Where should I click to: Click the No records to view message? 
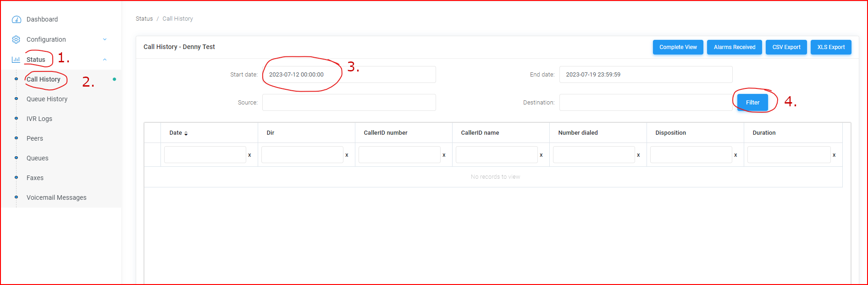click(x=495, y=177)
